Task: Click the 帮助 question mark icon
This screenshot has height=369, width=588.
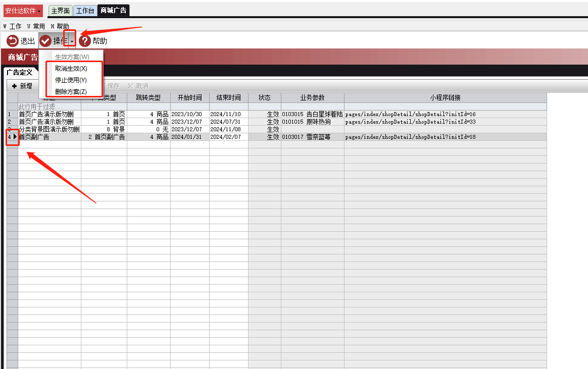Action: 85,41
